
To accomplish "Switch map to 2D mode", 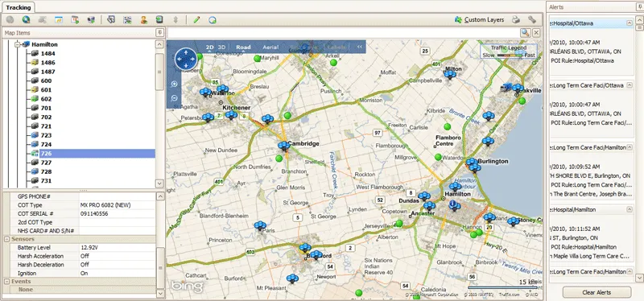I will click(x=210, y=47).
